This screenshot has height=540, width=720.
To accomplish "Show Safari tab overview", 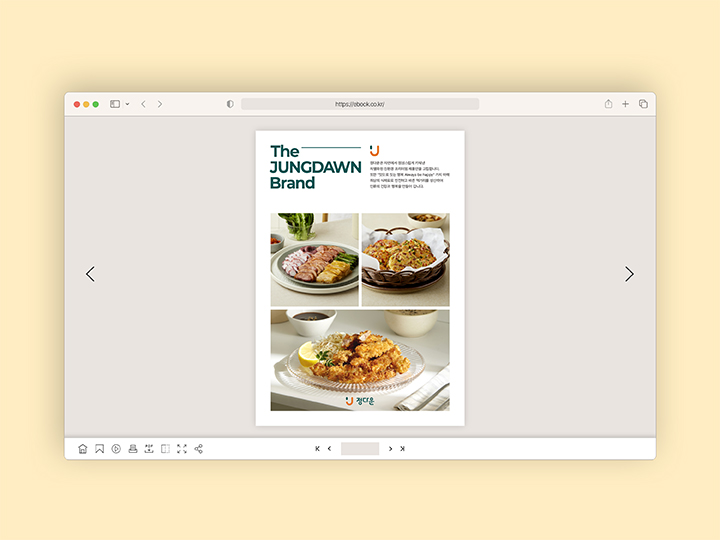I will click(x=643, y=104).
